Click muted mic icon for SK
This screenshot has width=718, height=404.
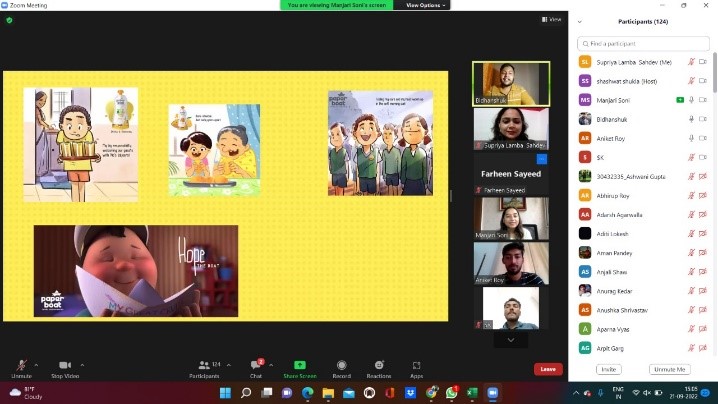(x=691, y=157)
